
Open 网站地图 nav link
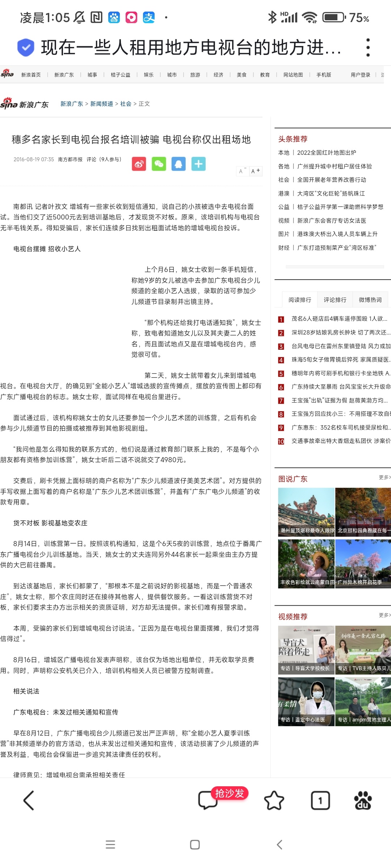pyautogui.click(x=293, y=75)
